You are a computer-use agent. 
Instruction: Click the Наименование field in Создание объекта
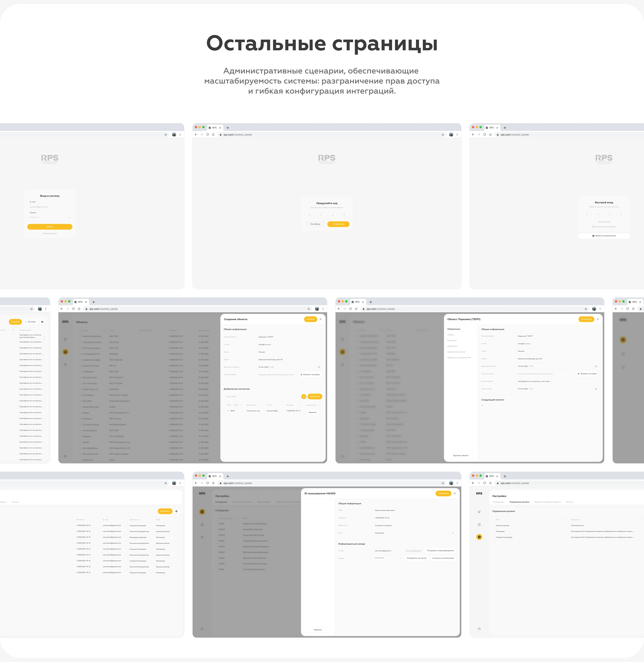(x=289, y=337)
